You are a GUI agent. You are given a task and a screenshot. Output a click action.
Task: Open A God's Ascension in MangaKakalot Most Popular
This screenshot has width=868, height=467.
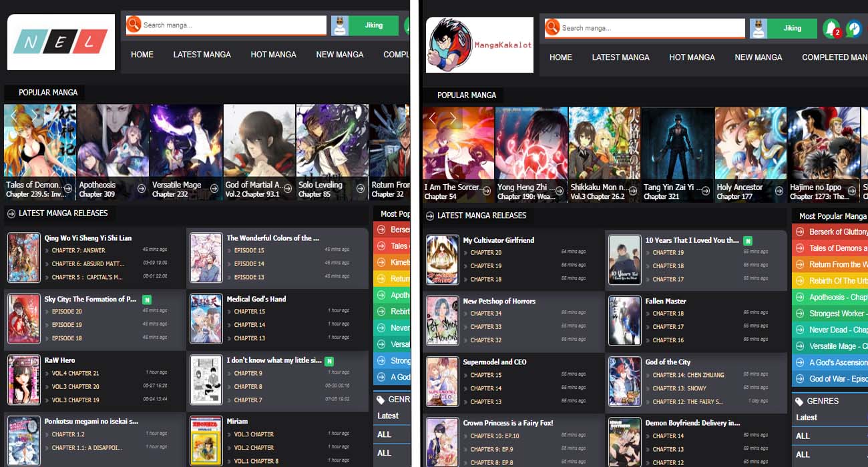(838, 362)
